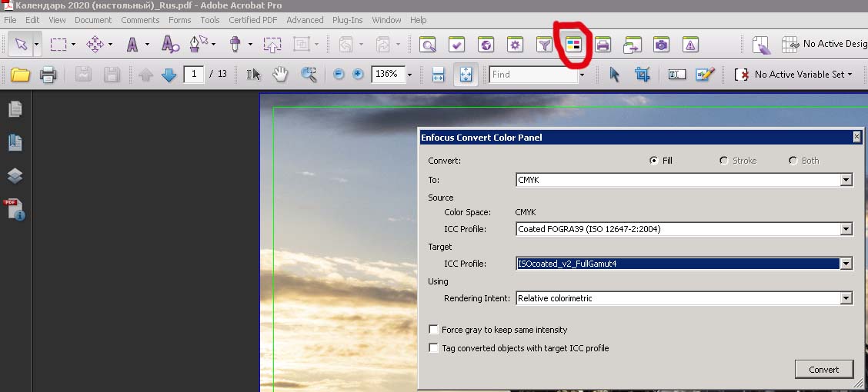Select the text search tool with magnifier
This screenshot has width=868, height=392.
tap(170, 45)
